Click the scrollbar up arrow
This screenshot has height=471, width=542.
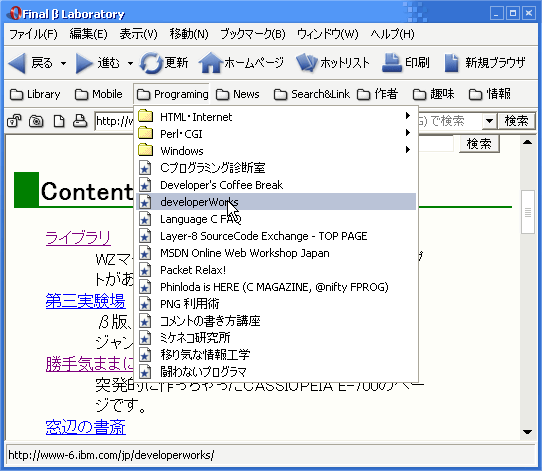pyautogui.click(x=528, y=142)
